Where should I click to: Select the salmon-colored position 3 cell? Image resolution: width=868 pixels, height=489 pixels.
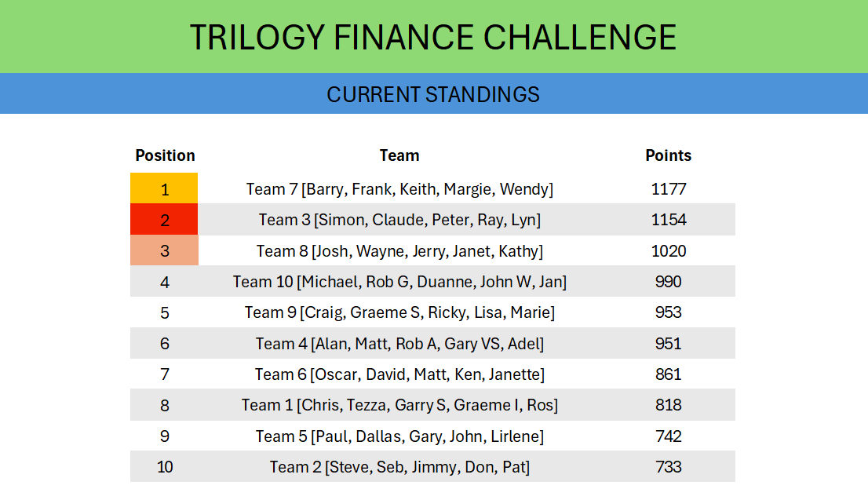[x=164, y=251]
